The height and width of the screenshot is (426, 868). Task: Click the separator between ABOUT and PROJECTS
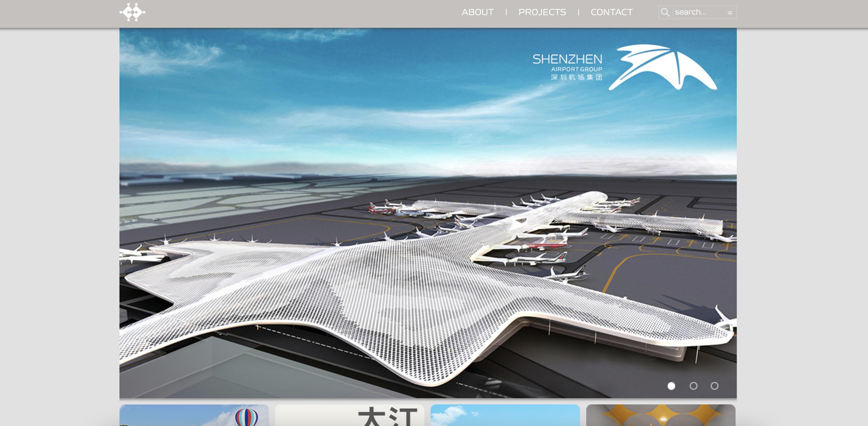click(506, 12)
